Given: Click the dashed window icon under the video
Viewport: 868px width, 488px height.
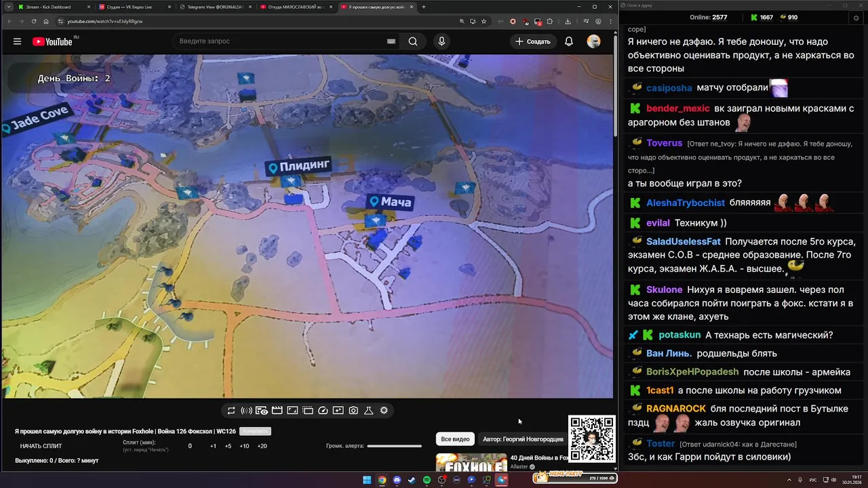Looking at the screenshot, I should click(x=308, y=411).
